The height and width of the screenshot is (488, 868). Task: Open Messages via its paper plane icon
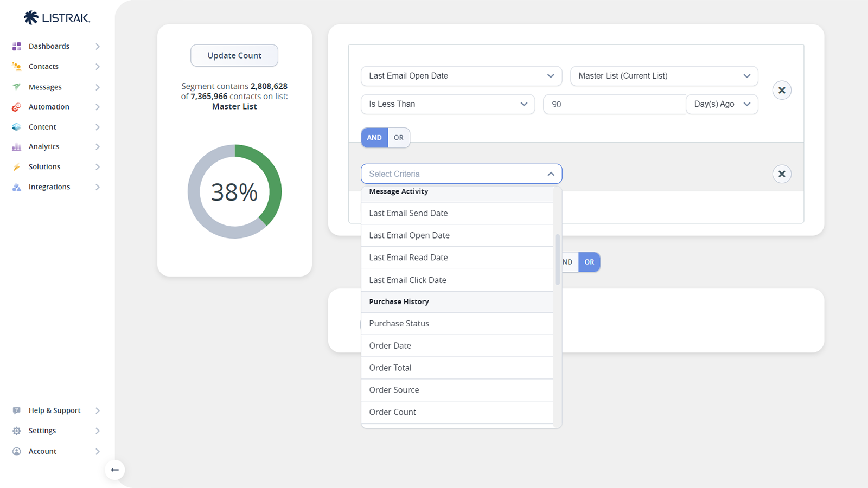[17, 87]
